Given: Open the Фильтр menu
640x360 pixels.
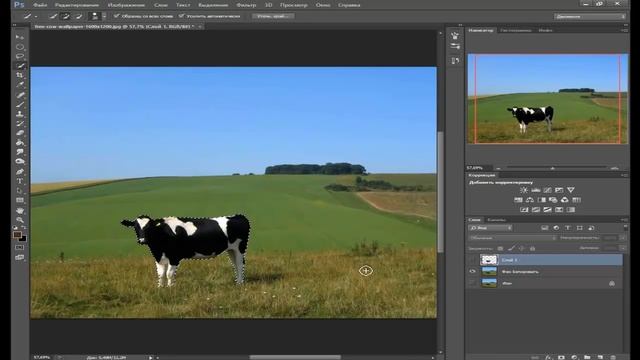Looking at the screenshot, I should pyautogui.click(x=246, y=5).
